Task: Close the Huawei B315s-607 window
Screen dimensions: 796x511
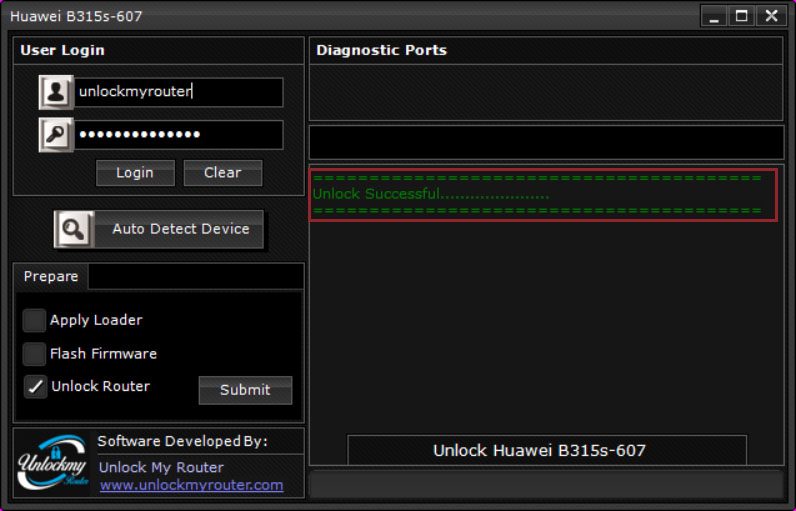Action: pyautogui.click(x=772, y=16)
